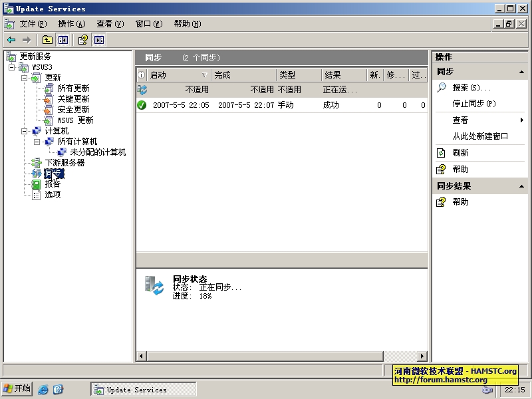Open help via the toolbar Help icon

tap(82, 39)
